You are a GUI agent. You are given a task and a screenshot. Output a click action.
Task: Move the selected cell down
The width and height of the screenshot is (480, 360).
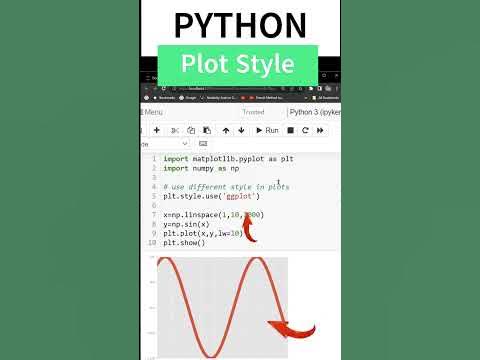pos(241,131)
